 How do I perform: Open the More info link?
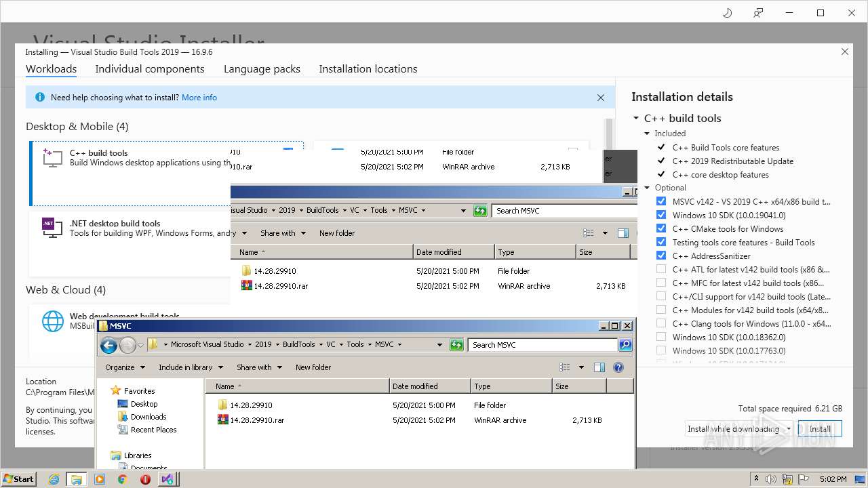pyautogui.click(x=199, y=98)
